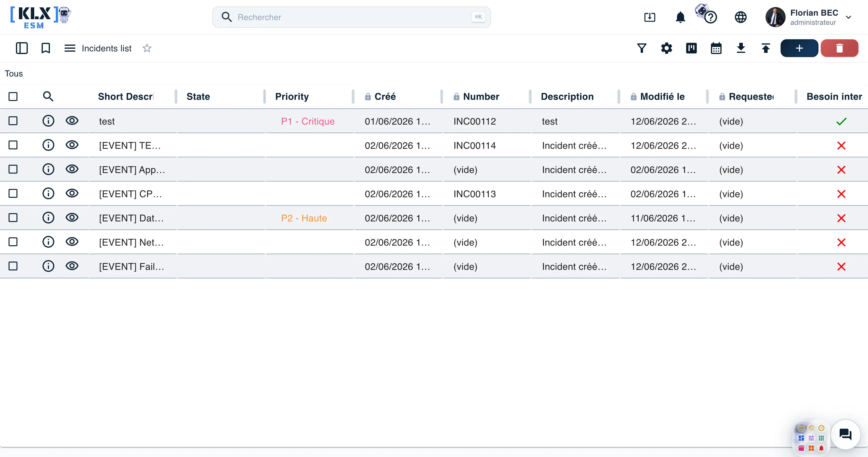Open info icon for [EVENT] Fail… row
This screenshot has height=457, width=868.
[x=48, y=266]
